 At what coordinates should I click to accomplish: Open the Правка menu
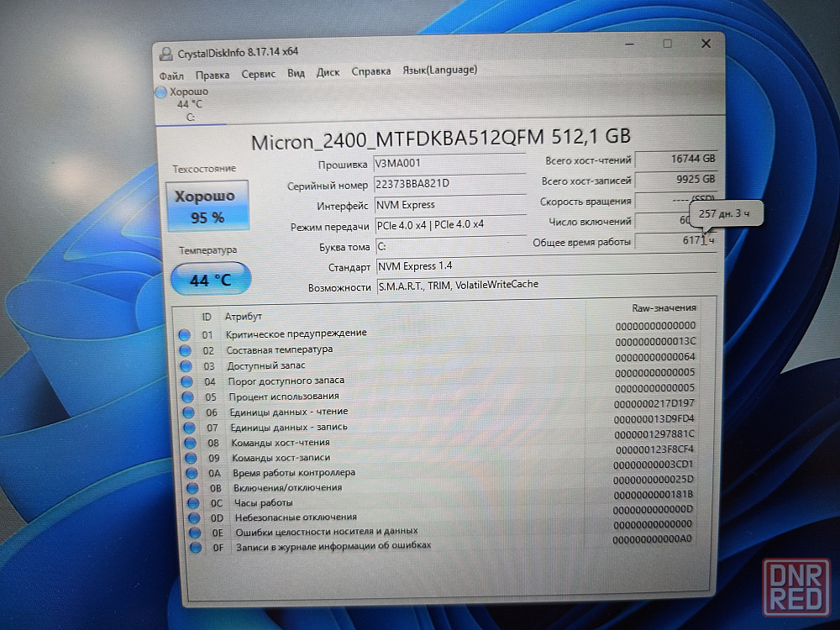pos(213,75)
